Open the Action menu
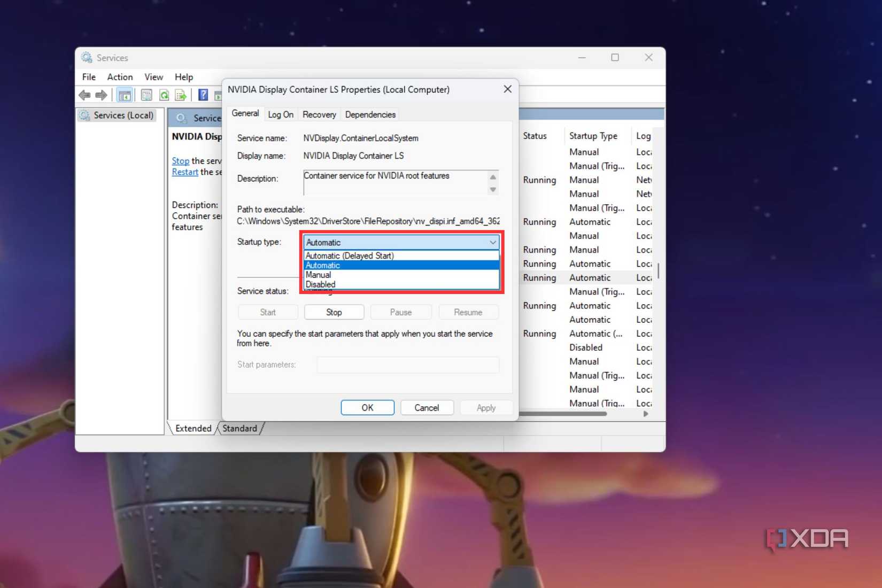This screenshot has width=882, height=588. (x=119, y=77)
